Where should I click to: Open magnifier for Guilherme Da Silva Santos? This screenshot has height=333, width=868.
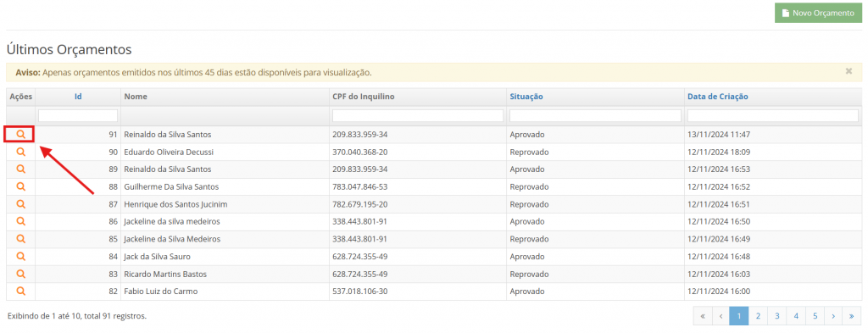tap(20, 186)
